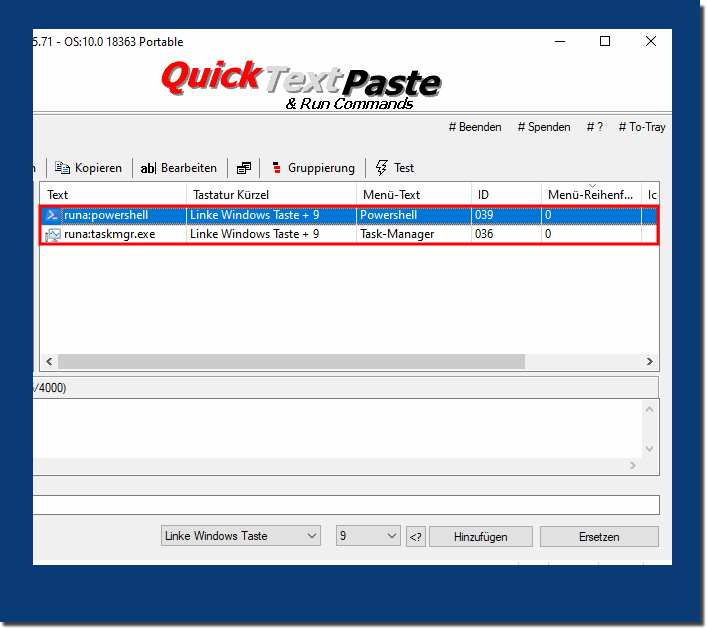Run the Test lightning button
Screen dimensions: 707x629
coord(395,168)
